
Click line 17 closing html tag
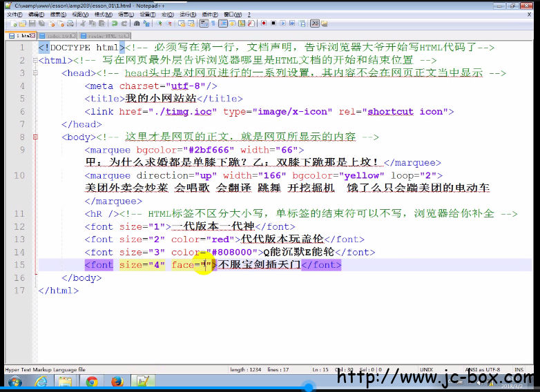pyautogui.click(x=58, y=291)
